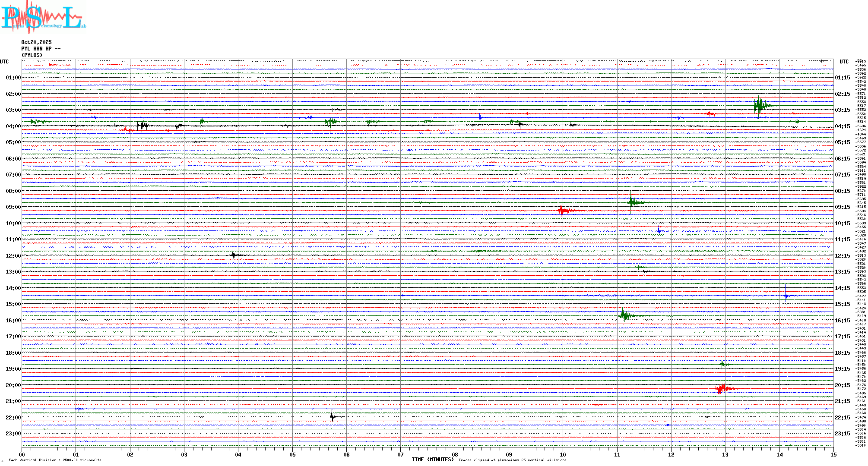Click the (PYLOS) station name text

32,55
